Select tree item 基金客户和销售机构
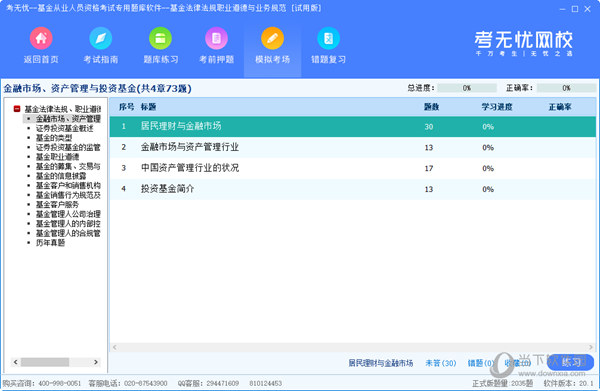The height and width of the screenshot is (391, 600). tap(68, 186)
